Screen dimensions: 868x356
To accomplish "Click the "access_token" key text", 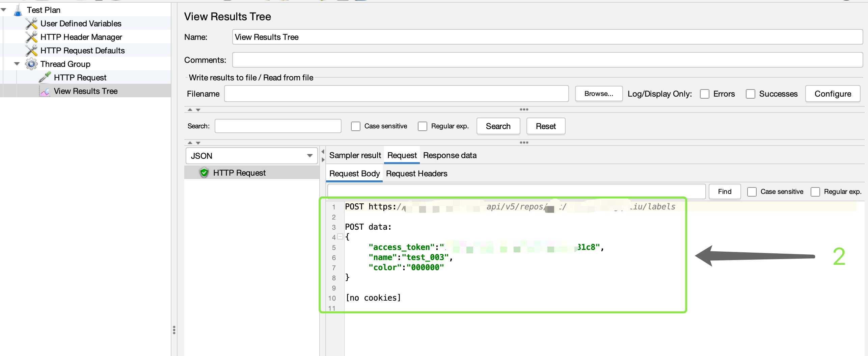I will (x=401, y=247).
